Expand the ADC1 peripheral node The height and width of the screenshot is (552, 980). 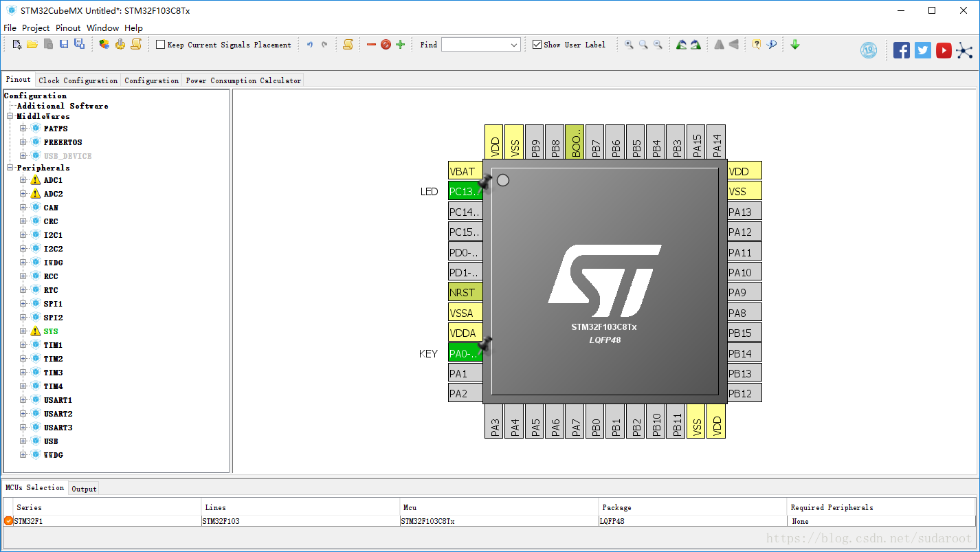[23, 180]
